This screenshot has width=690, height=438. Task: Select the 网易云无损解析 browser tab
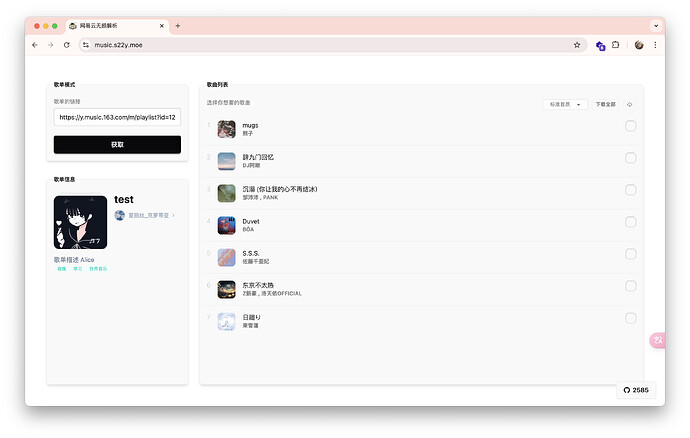117,26
